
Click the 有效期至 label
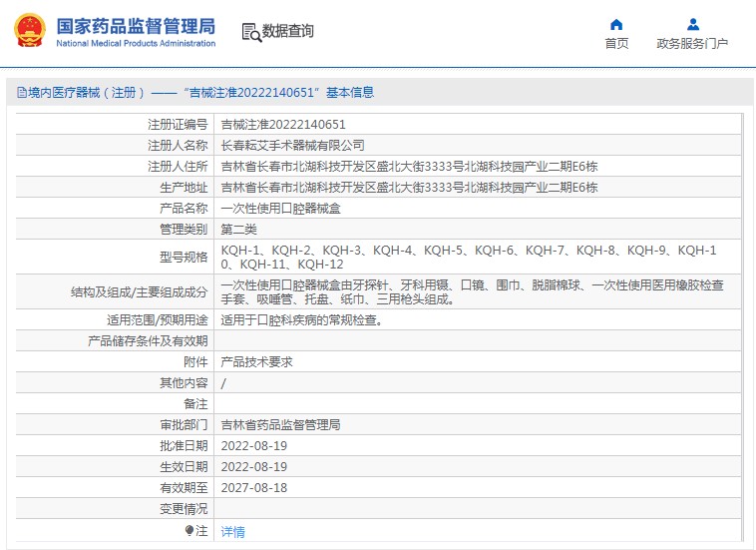coord(184,488)
